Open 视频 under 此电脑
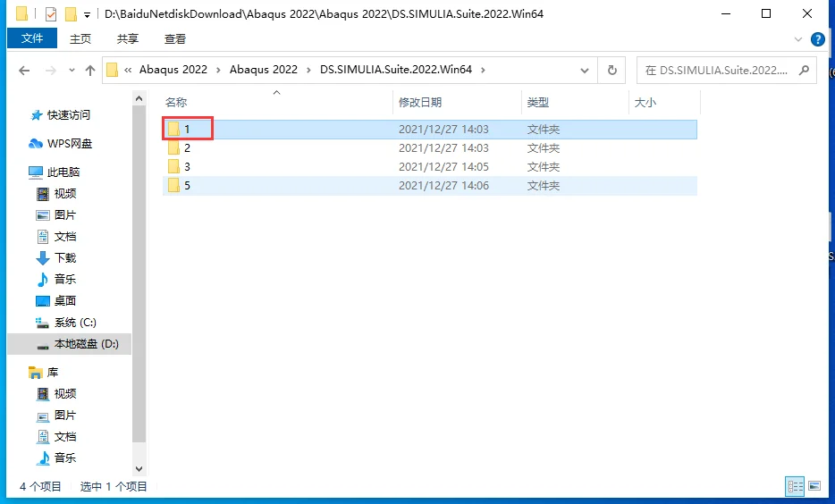Screen dimensions: 835x504 point(65,194)
